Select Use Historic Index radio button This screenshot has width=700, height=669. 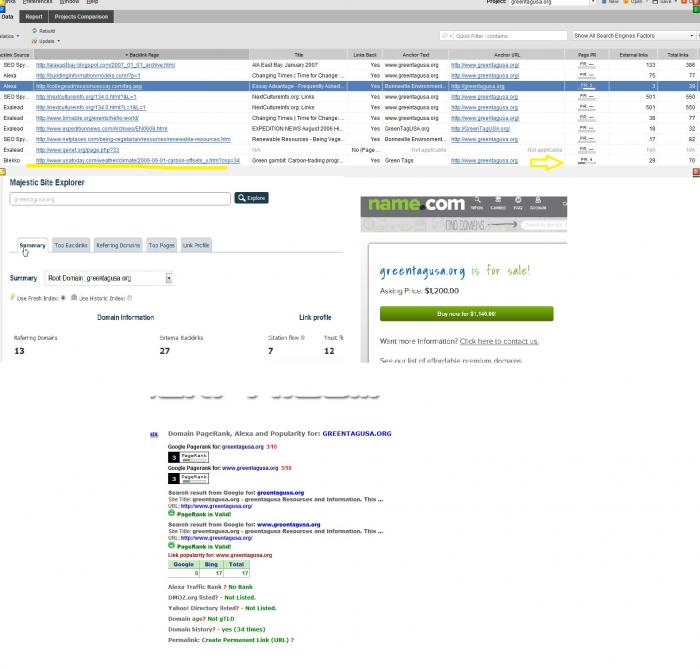(129, 298)
